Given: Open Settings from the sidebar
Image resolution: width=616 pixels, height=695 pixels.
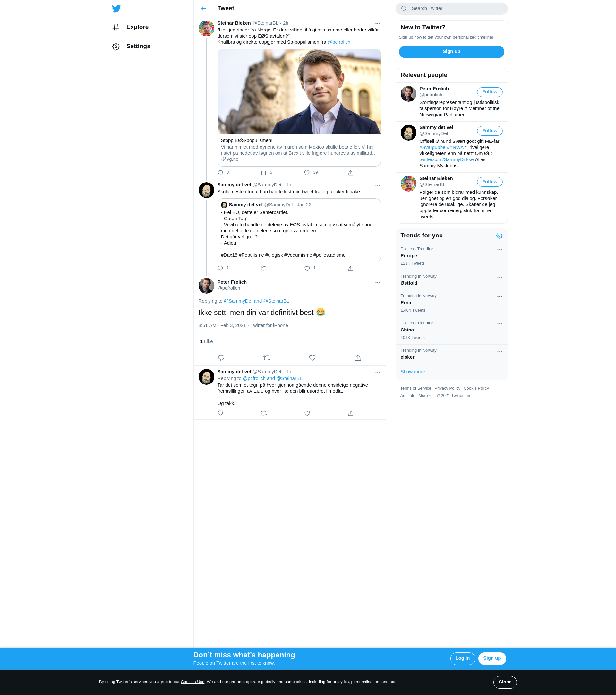Looking at the screenshot, I should 131,46.
